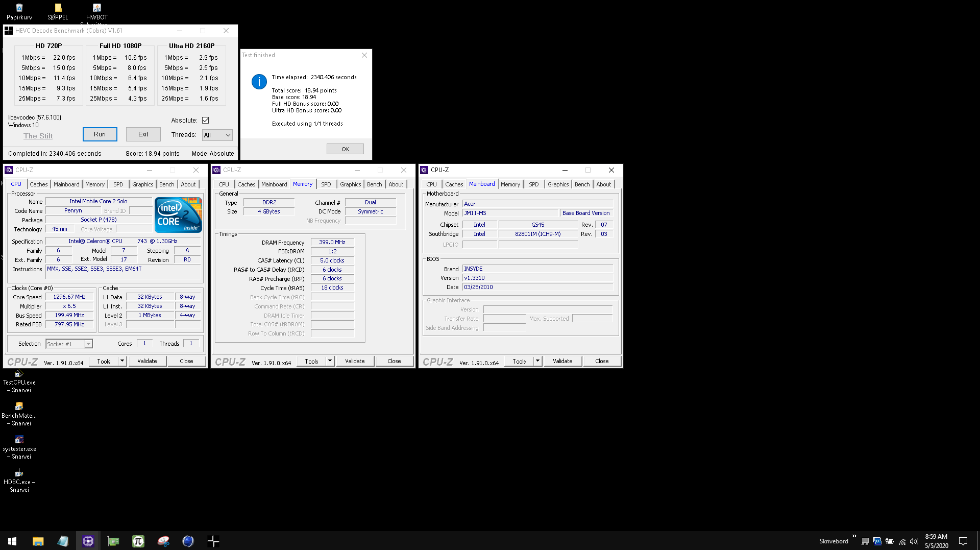Open File Explorer from the taskbar
The height and width of the screenshot is (550, 980).
38,541
